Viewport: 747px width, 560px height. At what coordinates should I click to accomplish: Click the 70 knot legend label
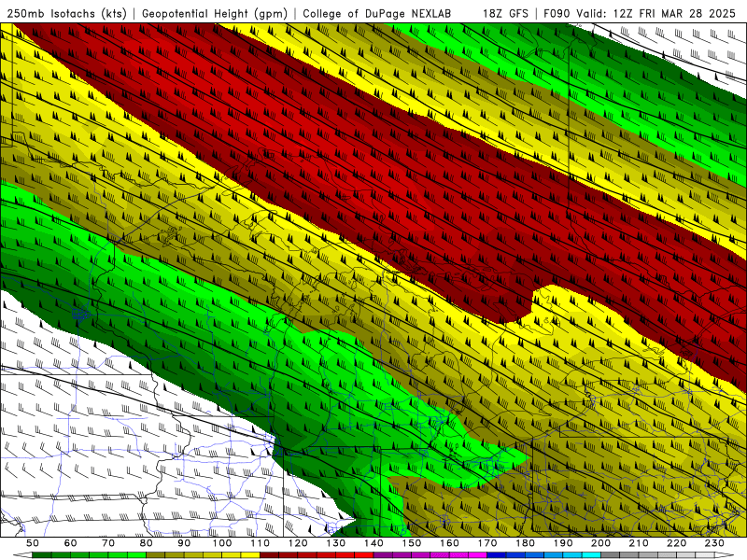pyautogui.click(x=108, y=543)
